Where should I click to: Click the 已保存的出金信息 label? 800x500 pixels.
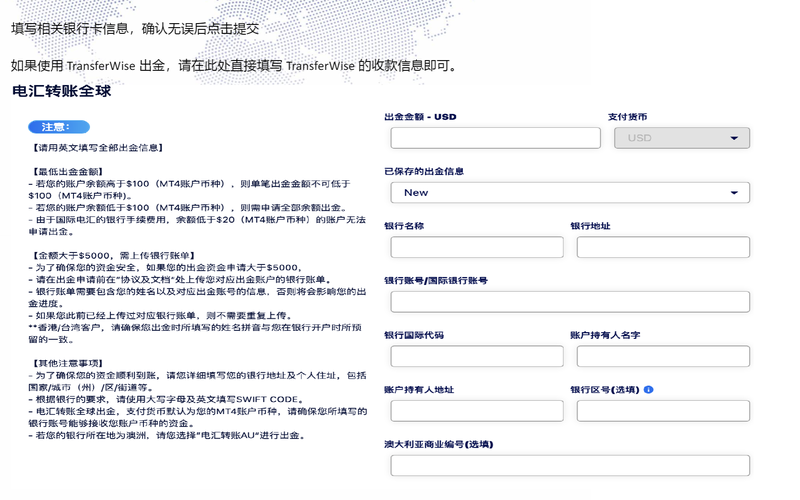424,171
